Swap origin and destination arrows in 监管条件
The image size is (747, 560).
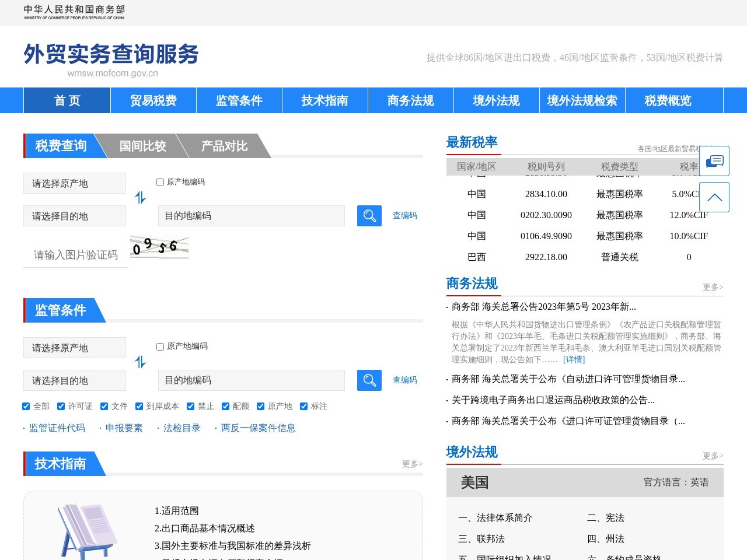point(140,362)
